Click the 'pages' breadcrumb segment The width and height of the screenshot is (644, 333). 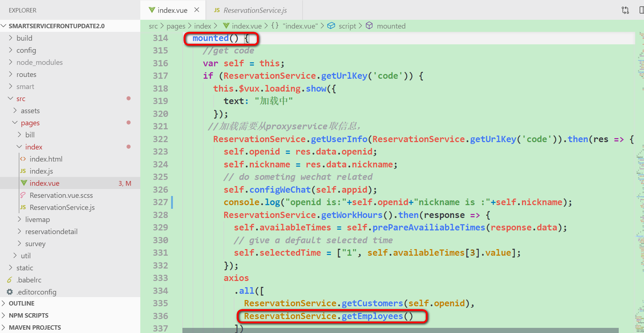pyautogui.click(x=176, y=26)
